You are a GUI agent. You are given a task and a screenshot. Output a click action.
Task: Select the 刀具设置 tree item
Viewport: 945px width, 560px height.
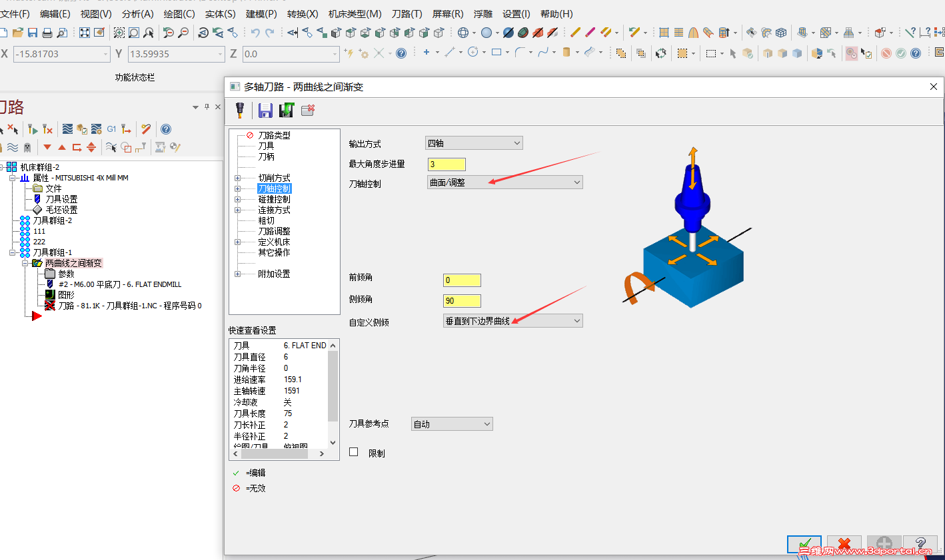61,199
